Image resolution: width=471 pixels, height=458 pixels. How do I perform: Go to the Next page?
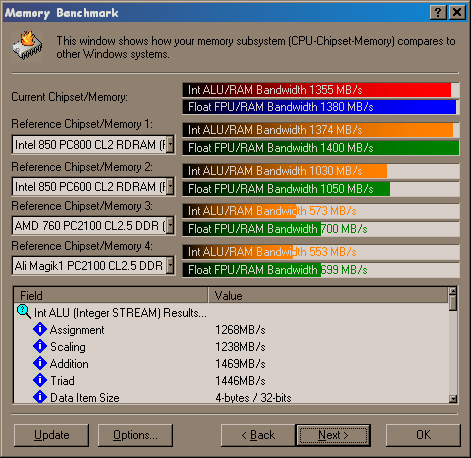click(x=333, y=435)
